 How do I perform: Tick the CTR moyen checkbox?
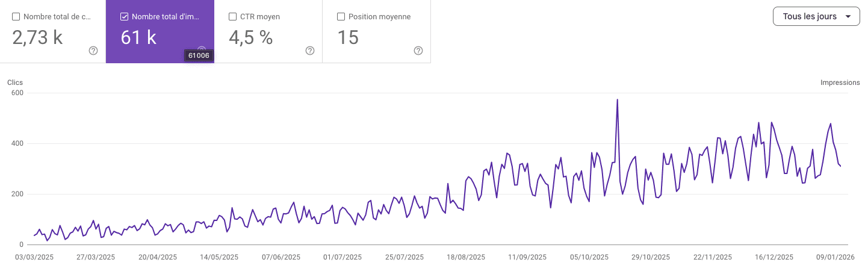coord(232,17)
